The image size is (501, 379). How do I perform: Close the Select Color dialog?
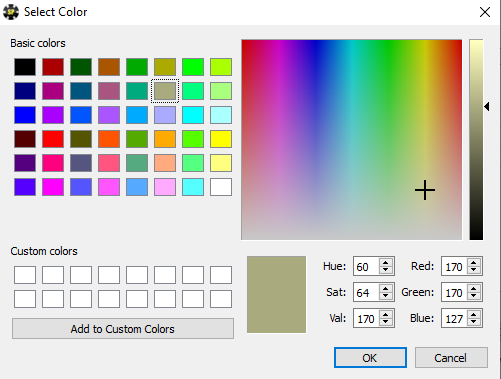click(485, 12)
